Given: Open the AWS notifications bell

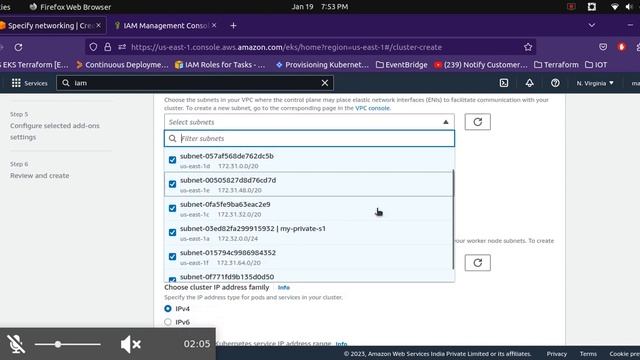Looking at the screenshot, I should (529, 83).
